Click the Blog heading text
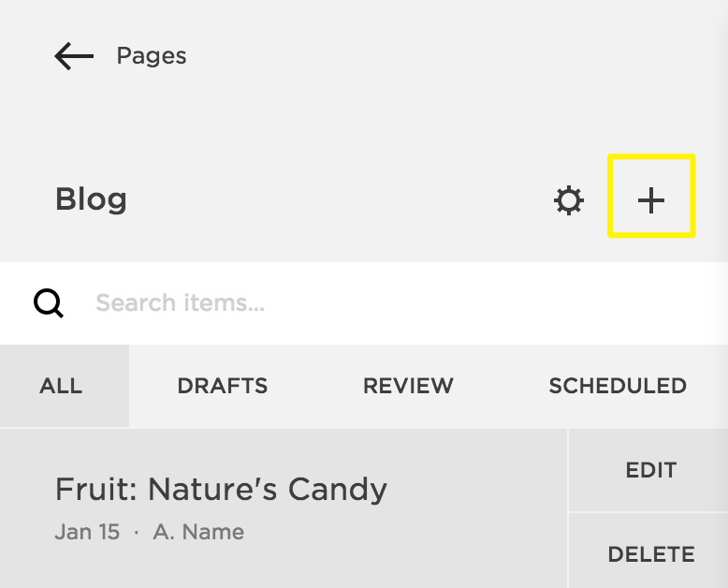The height and width of the screenshot is (588, 728). [x=91, y=199]
